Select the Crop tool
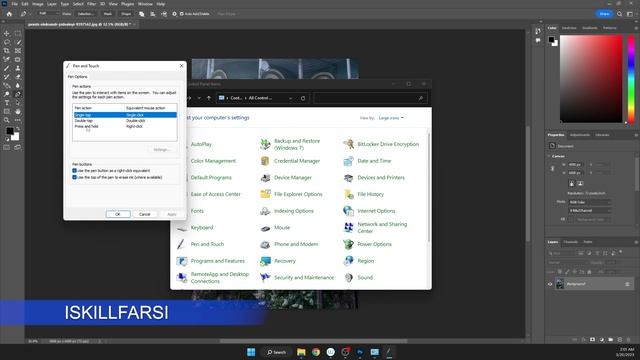 [x=7, y=51]
